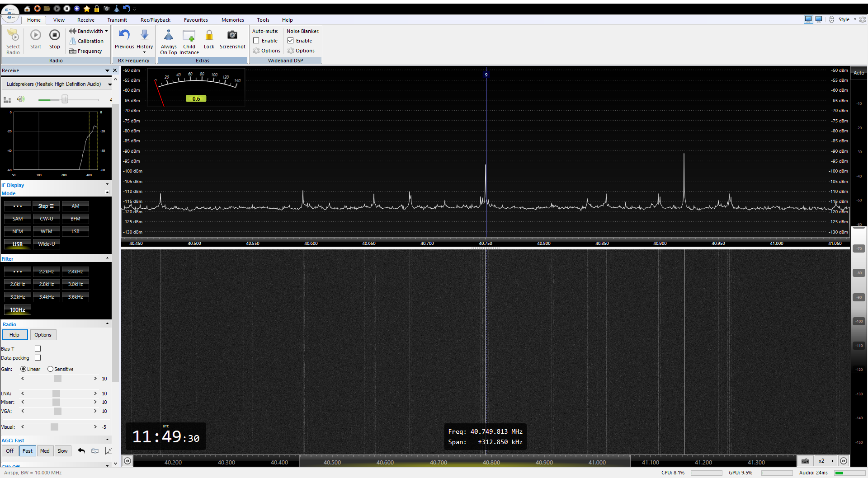Click the Previous frequency arrow icon
This screenshot has width=868, height=478.
[124, 35]
